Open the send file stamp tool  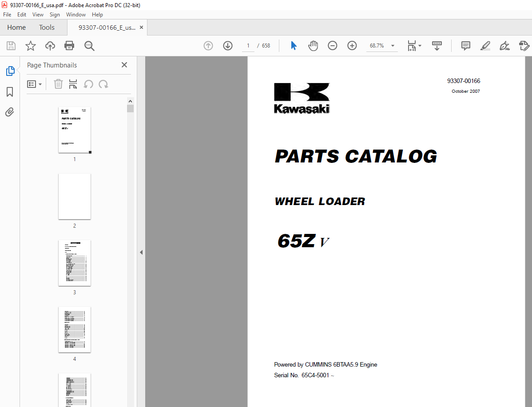point(524,46)
